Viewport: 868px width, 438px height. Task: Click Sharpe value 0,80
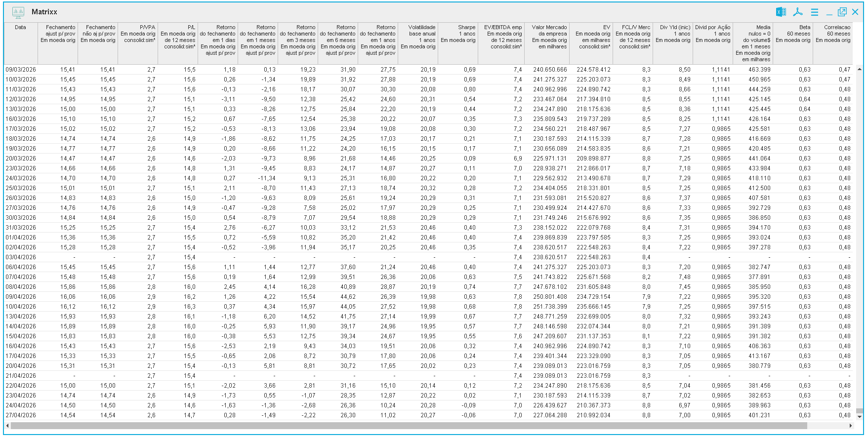point(470,89)
